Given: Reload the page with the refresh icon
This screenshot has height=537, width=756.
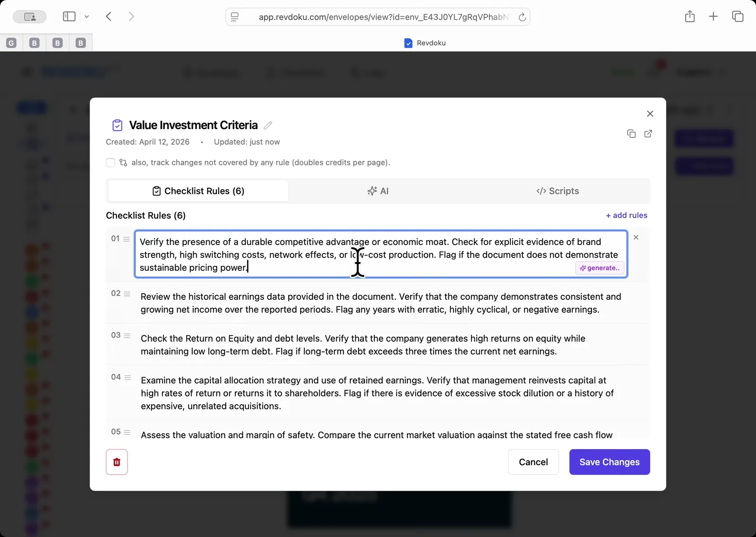Looking at the screenshot, I should coord(522,17).
